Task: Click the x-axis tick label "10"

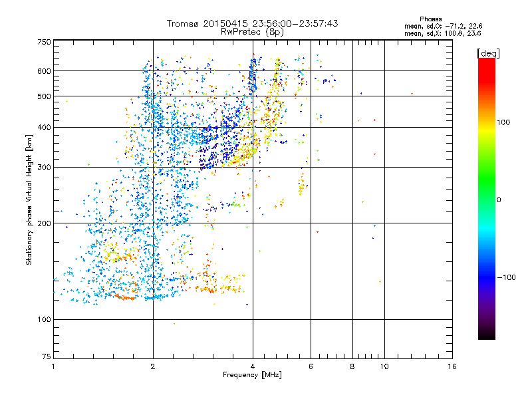Action: point(384,366)
